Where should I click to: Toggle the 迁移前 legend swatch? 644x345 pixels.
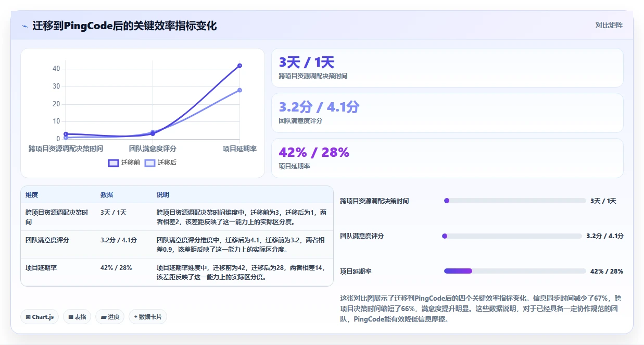pos(113,163)
